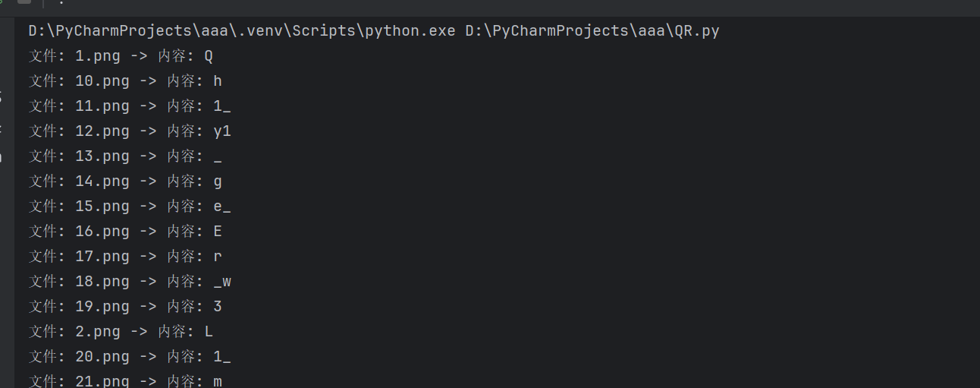Click the 18.png line showing _w
The height and width of the screenshot is (388, 980).
[x=130, y=282]
